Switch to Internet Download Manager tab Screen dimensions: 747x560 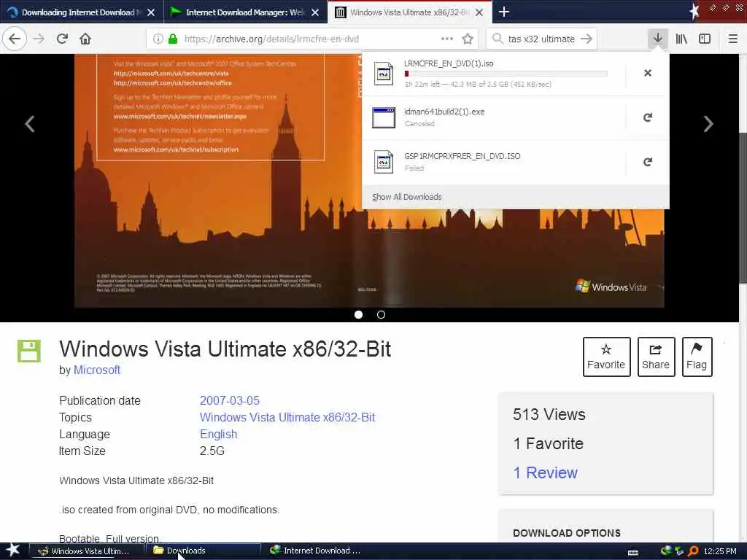246,12
